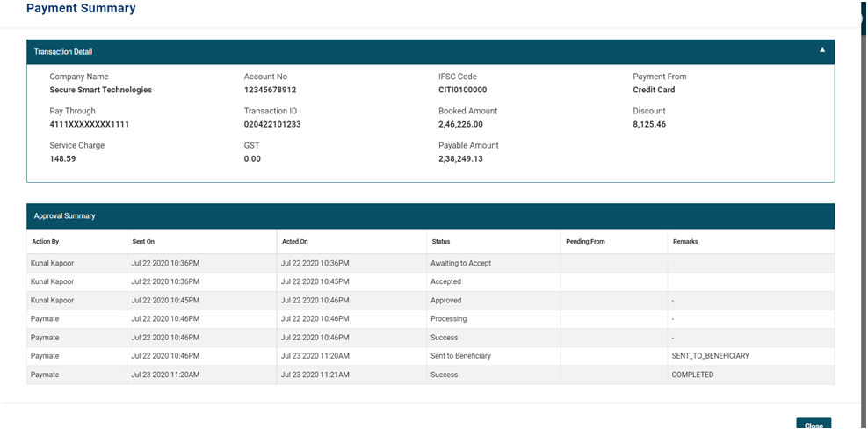Select booked amount 2,46,226.00

point(460,124)
